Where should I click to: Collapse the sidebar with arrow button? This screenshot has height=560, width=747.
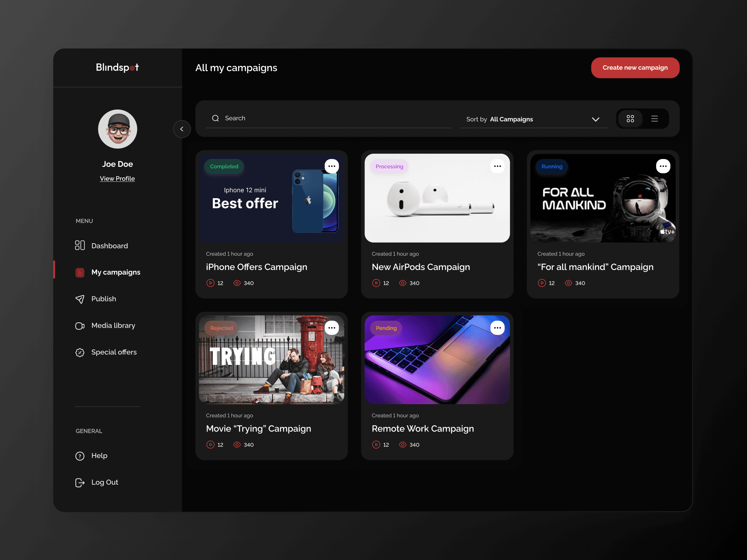click(182, 129)
